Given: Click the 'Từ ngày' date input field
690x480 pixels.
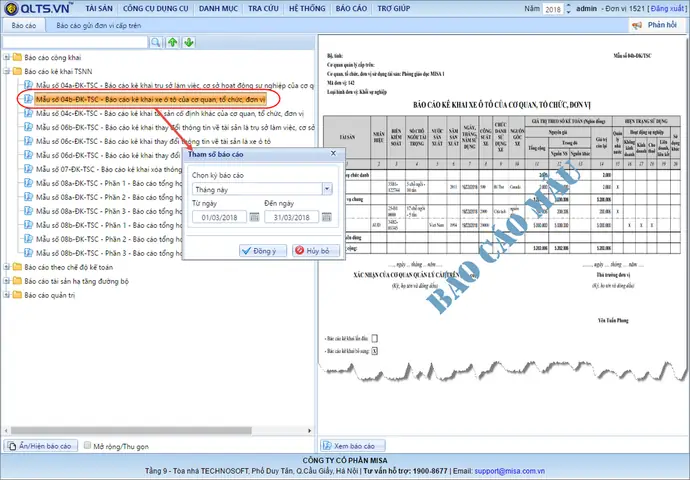Looking at the screenshot, I should 219,217.
